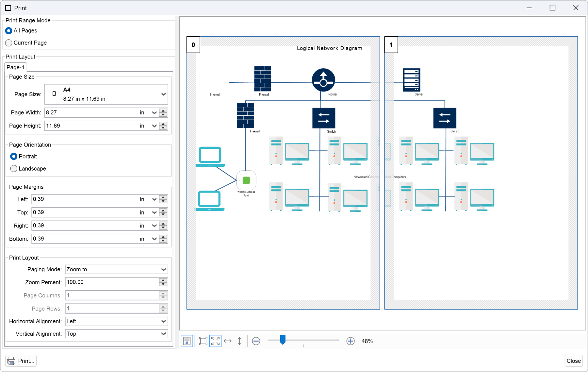588x372 pixels.
Task: Select the Current Page radio button
Action: pyautogui.click(x=9, y=43)
